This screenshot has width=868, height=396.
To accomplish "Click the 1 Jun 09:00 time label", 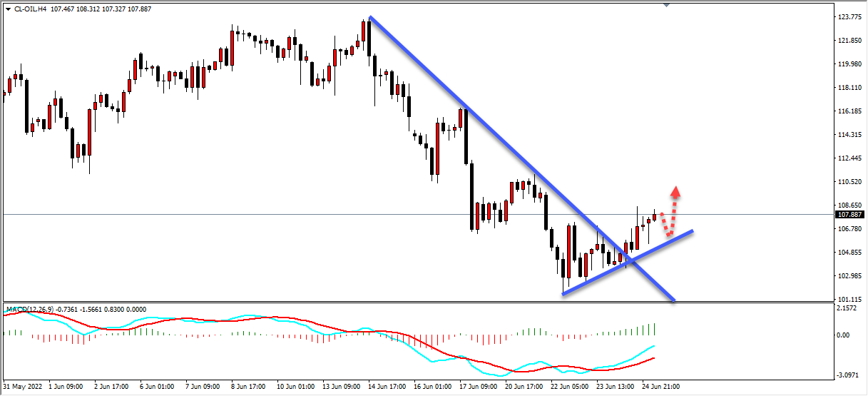I will (x=66, y=387).
